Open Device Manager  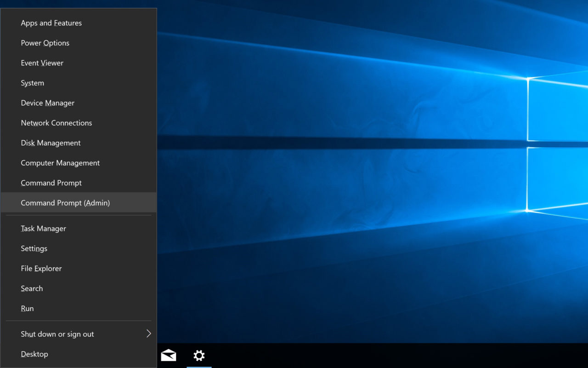[x=48, y=103]
